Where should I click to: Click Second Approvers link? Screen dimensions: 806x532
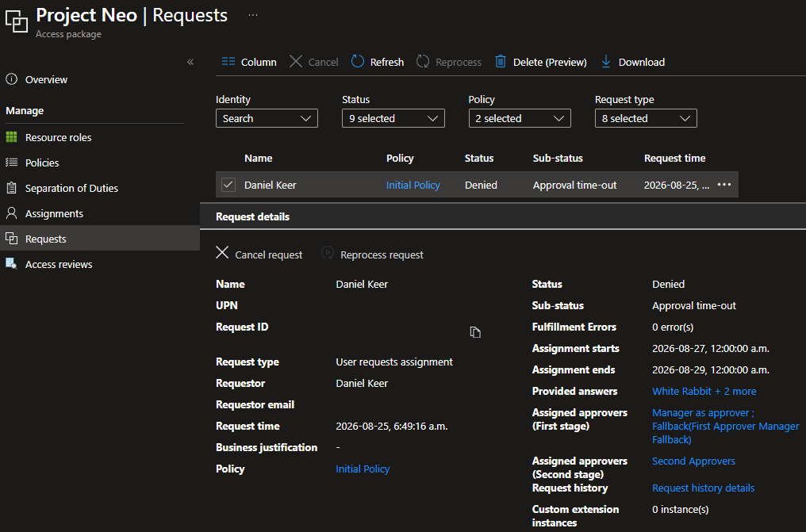pos(693,461)
